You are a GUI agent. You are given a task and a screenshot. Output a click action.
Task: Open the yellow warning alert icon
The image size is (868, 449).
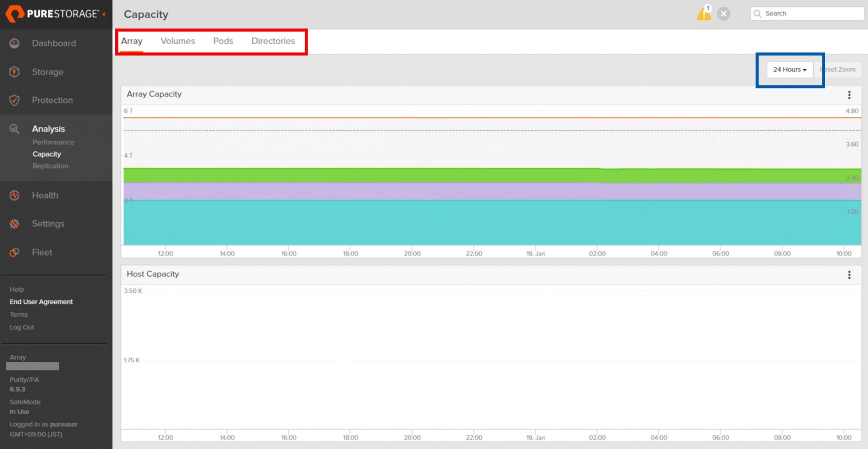(x=703, y=14)
